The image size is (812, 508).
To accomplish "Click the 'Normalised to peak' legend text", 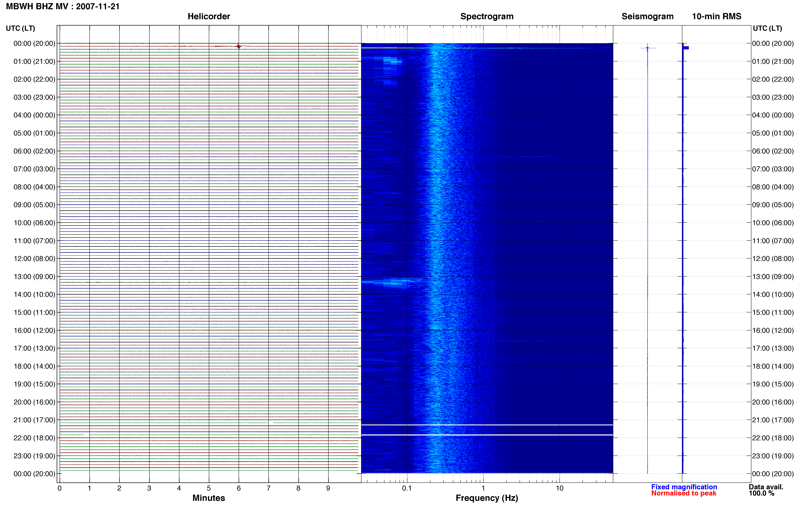I will click(x=684, y=493).
